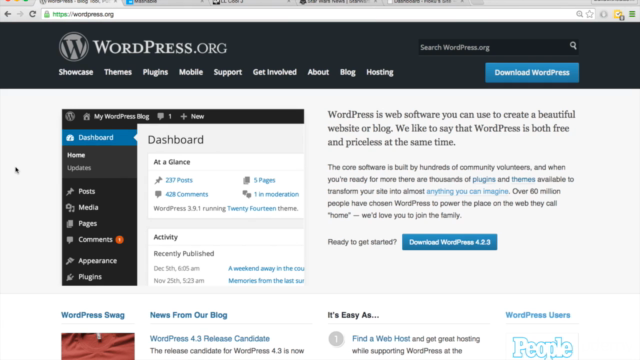Click the Download WordPress header button
Image resolution: width=640 pixels, height=360 pixels.
pyautogui.click(x=532, y=73)
